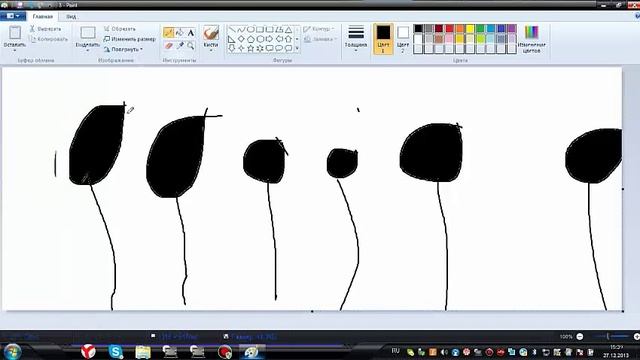Choose the Right triangle shape

coord(232,39)
